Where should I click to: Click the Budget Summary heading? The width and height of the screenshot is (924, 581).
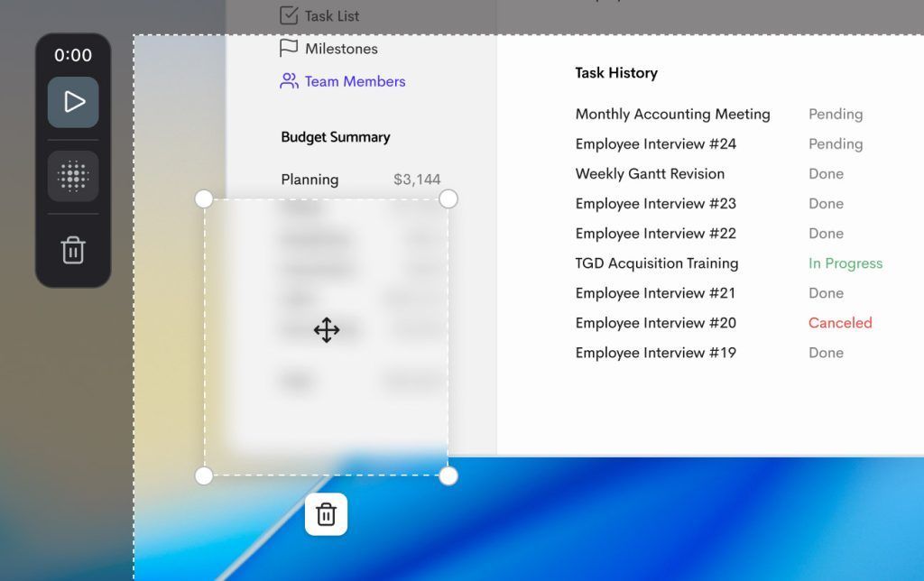coord(336,137)
